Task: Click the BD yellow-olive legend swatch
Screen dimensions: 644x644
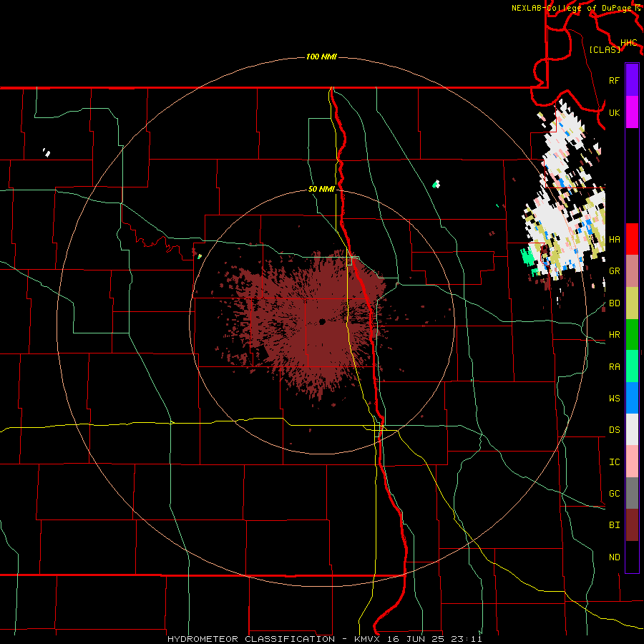Action: coord(632,303)
